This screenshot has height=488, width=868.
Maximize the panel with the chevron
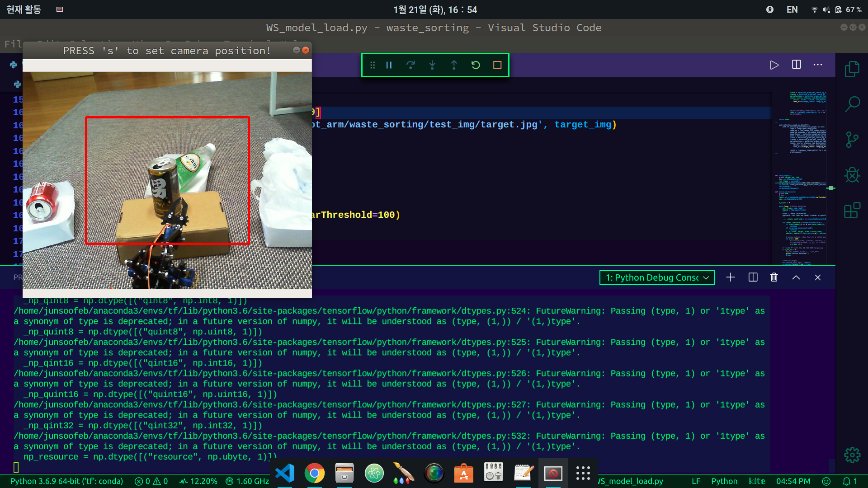796,277
